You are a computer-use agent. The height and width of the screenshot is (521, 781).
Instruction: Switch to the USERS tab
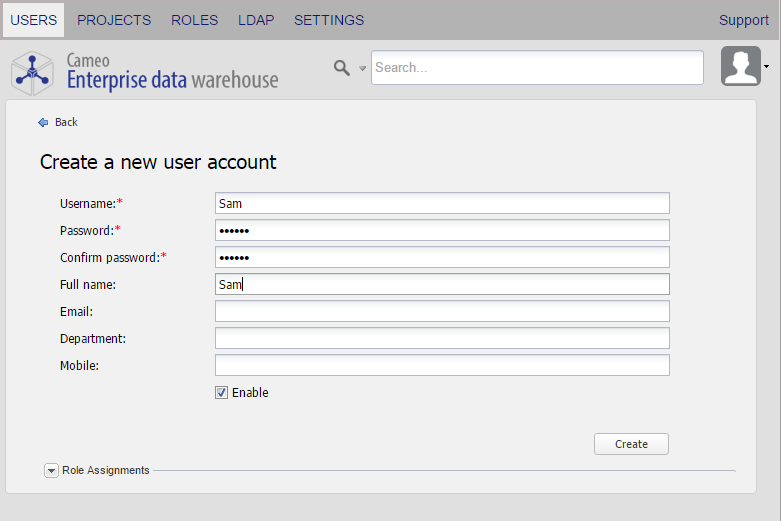point(33,20)
